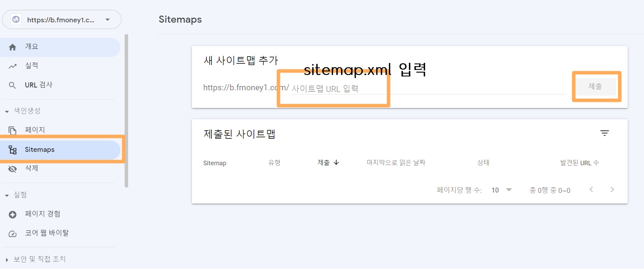Collapse the 실험 section
The width and height of the screenshot is (644, 269).
click(x=7, y=195)
